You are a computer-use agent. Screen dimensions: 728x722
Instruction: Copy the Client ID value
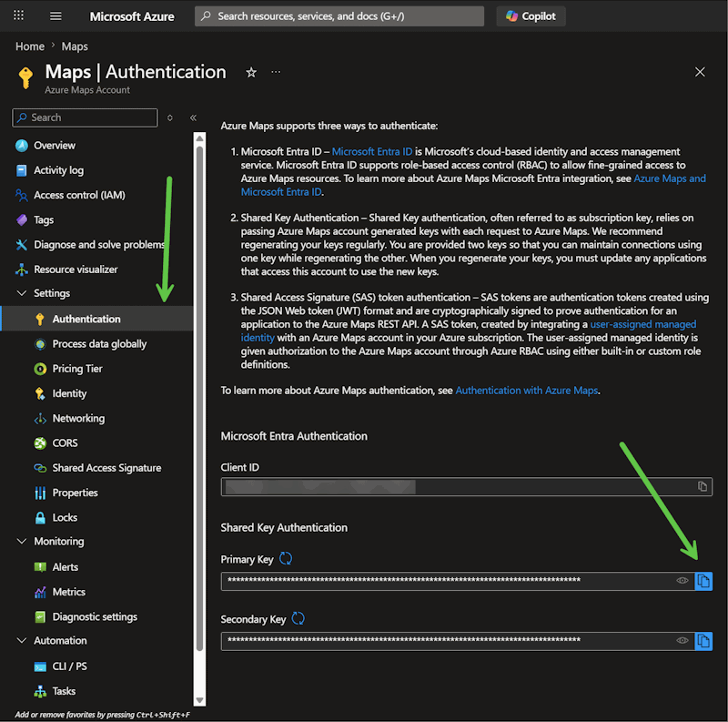[x=703, y=486]
